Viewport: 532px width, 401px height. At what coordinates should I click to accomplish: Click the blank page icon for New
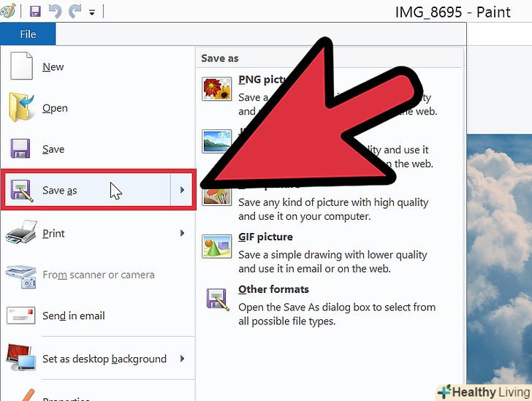pyautogui.click(x=22, y=66)
